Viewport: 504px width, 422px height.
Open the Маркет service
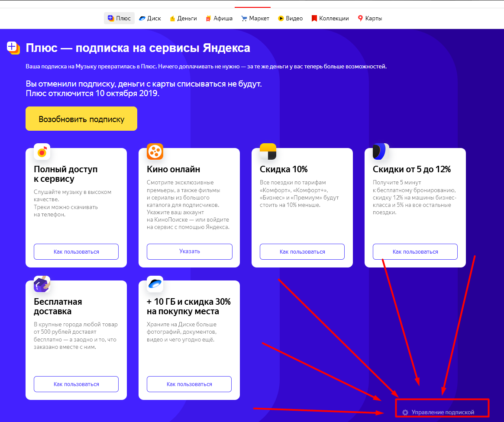click(x=255, y=18)
